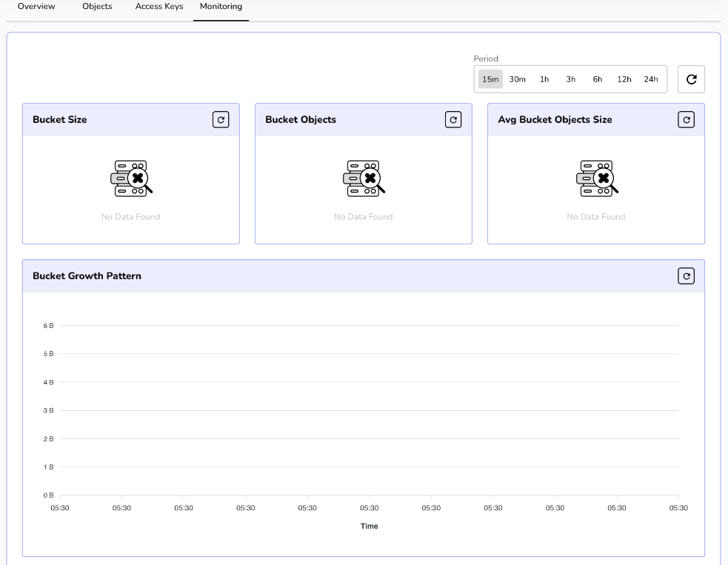Image resolution: width=728 pixels, height=565 pixels.
Task: Select the 30m period option
Action: [x=517, y=79]
